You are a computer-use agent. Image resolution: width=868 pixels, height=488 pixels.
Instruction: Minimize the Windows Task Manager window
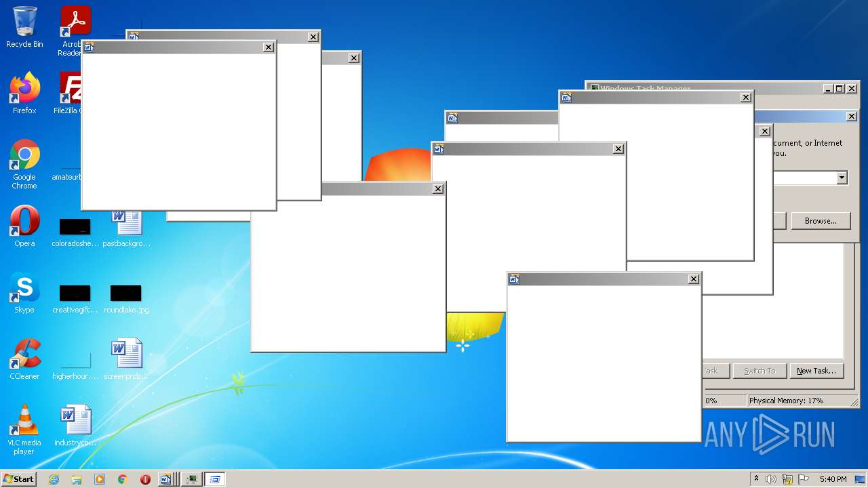[828, 89]
